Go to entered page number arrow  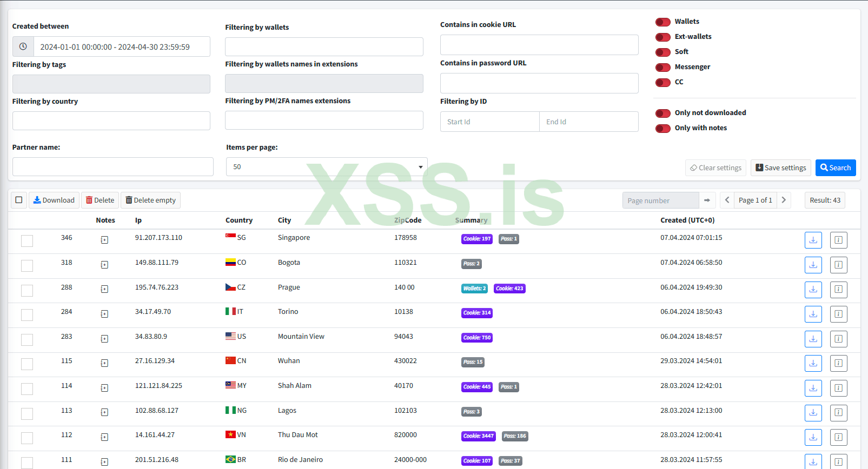pyautogui.click(x=707, y=200)
